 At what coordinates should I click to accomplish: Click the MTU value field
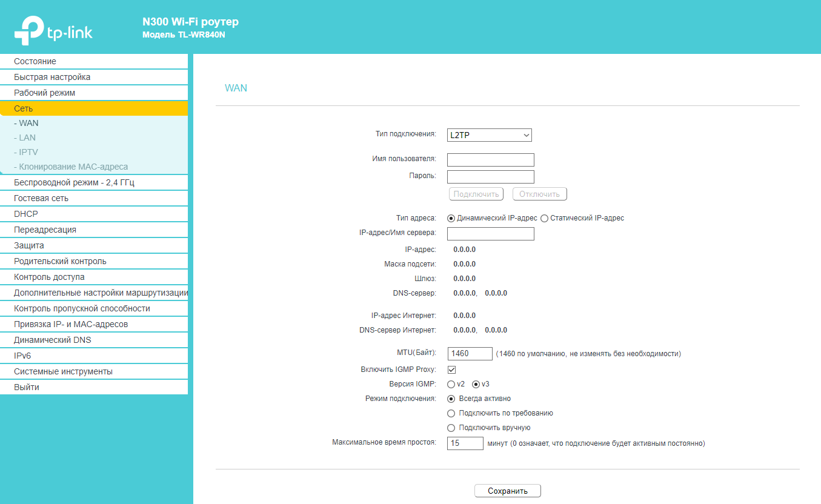point(470,354)
